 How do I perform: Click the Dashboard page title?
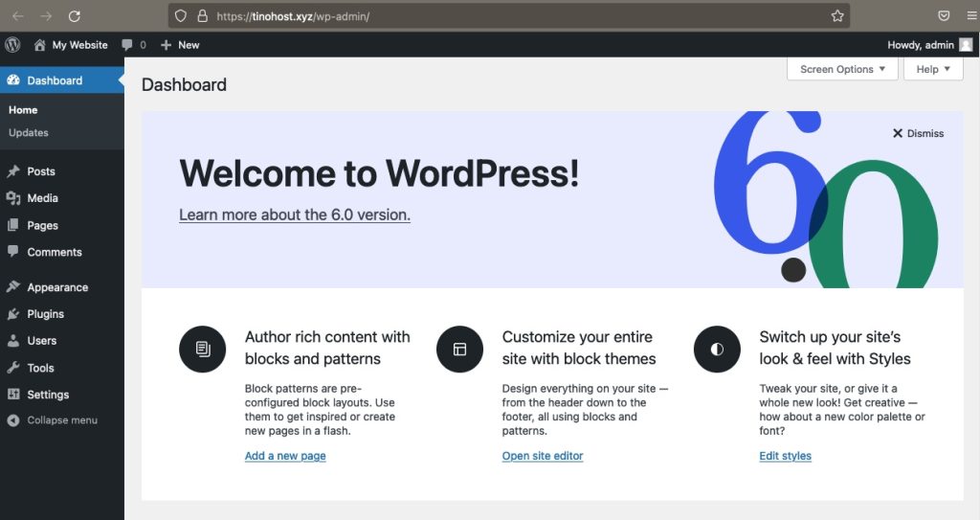pos(184,84)
